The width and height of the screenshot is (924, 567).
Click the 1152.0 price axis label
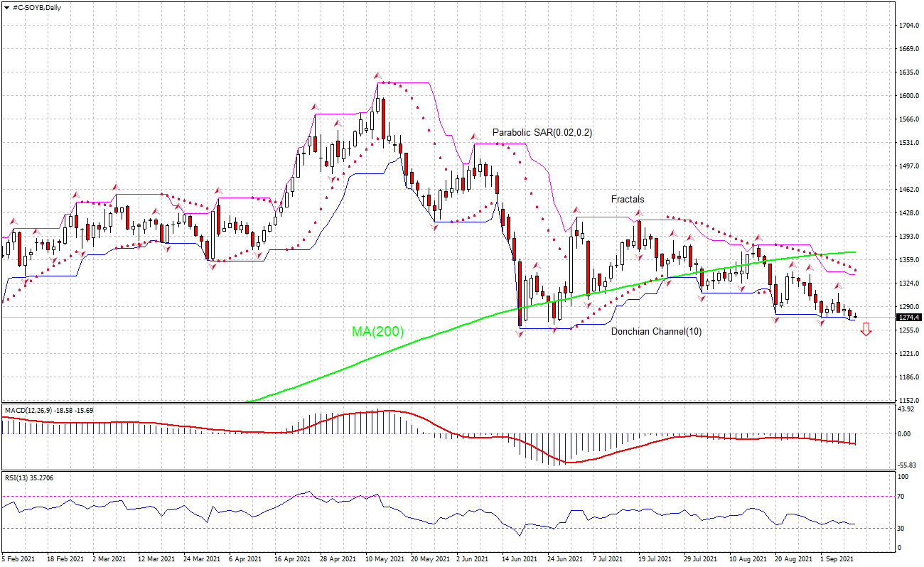click(908, 400)
